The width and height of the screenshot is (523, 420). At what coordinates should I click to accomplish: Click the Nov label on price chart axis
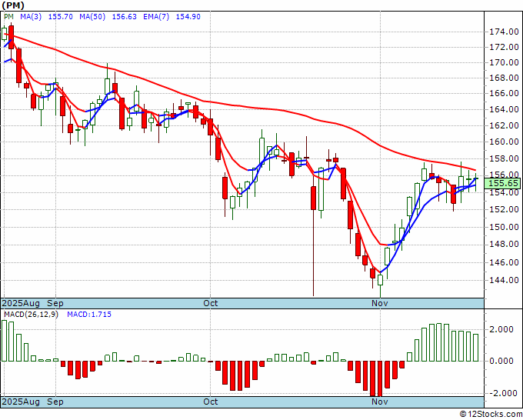380,304
